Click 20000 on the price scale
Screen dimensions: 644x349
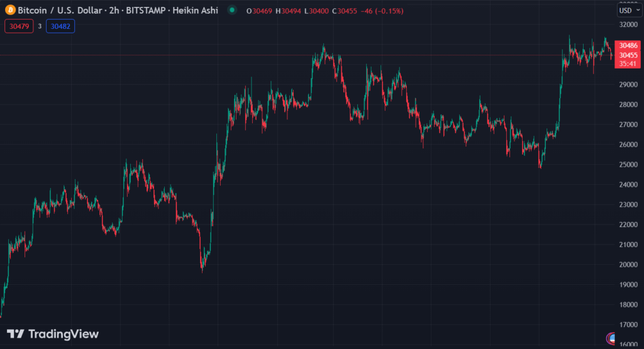tap(628, 264)
